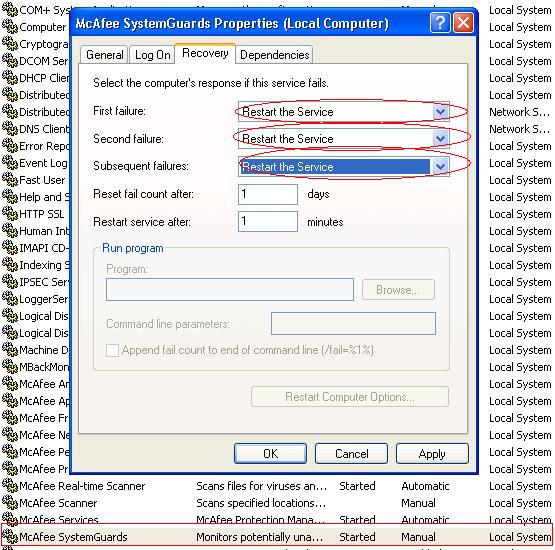555x550 pixels.
Task: Click the Reset fail count days field
Action: pos(268,194)
